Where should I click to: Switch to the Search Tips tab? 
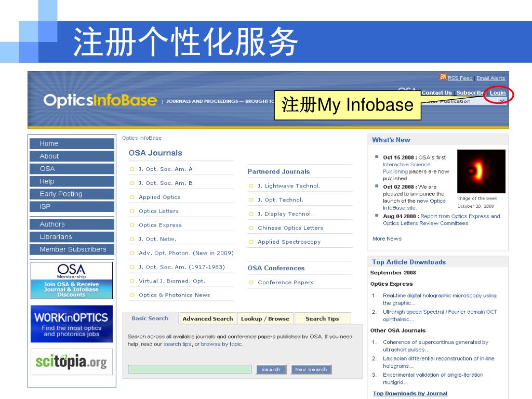[322, 318]
